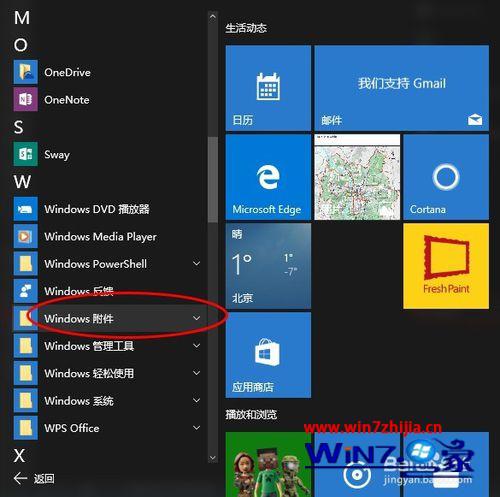The height and width of the screenshot is (497, 500).
Task: Open the Xbox avatars game tile
Action: 268,464
